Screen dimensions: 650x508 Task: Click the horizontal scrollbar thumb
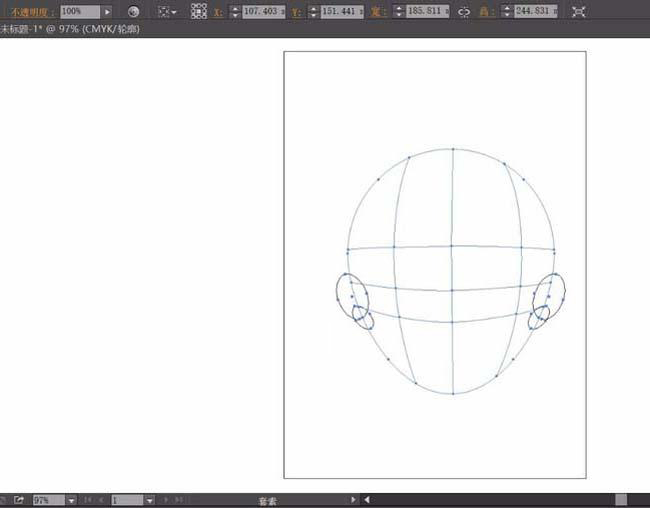coord(621,499)
